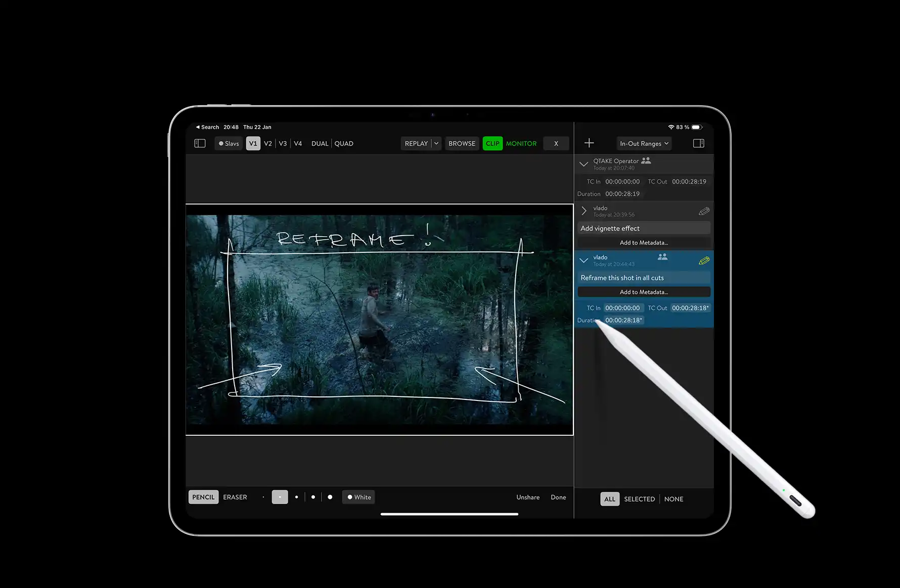Click the plus icon to add a note
The image size is (900, 588).
[589, 144]
